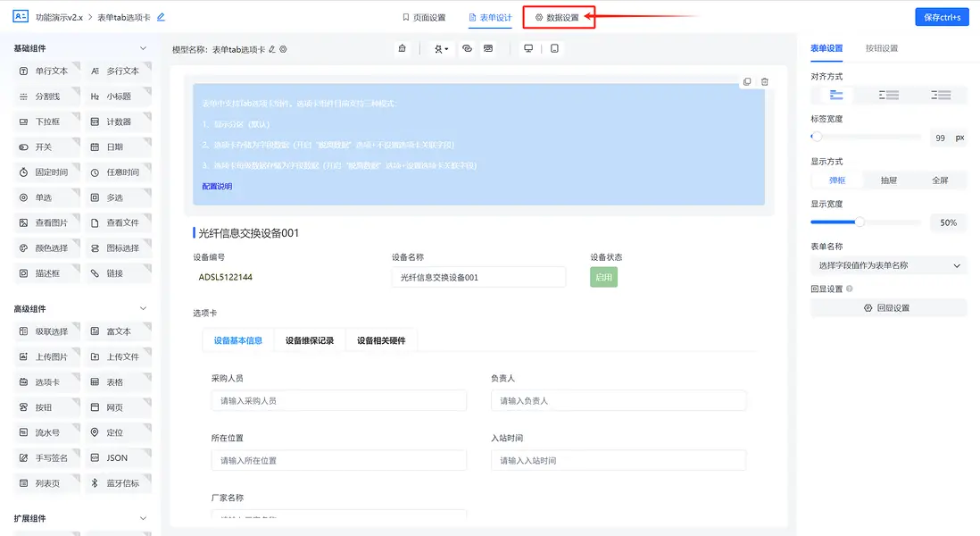
Task: Choose 弹框 display mode
Action: [x=837, y=180]
